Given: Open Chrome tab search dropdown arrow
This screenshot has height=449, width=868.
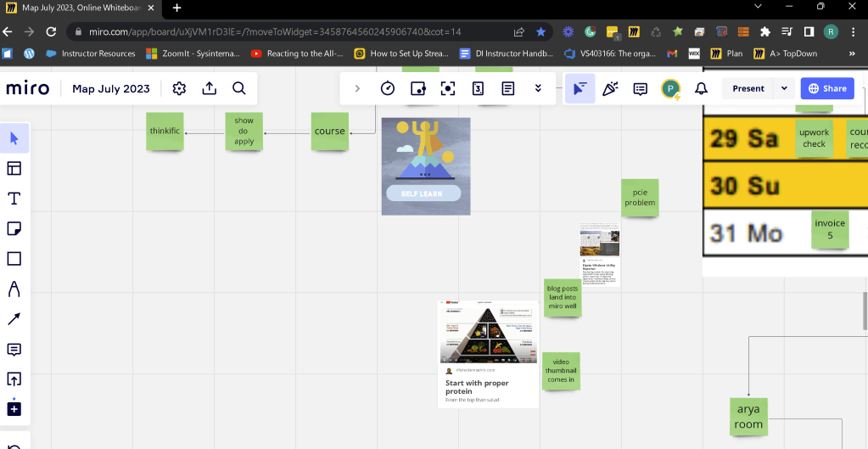Looking at the screenshot, I should point(759,6).
